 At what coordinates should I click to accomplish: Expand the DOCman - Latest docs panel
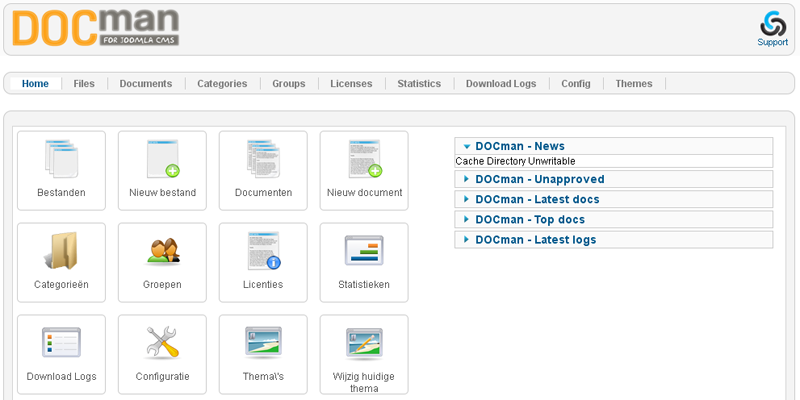pyautogui.click(x=614, y=199)
